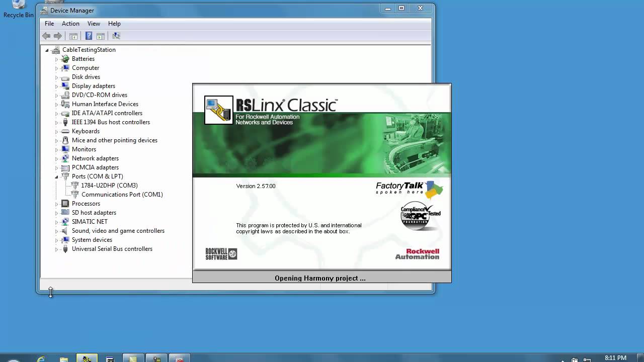Collapse the CableTestingStation root node
644x362 pixels.
[47, 50]
